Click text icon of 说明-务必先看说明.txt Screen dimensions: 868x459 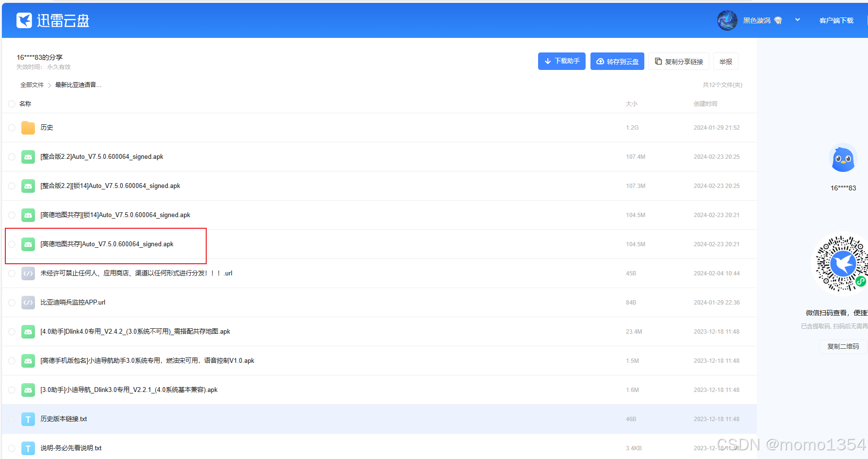click(28, 448)
